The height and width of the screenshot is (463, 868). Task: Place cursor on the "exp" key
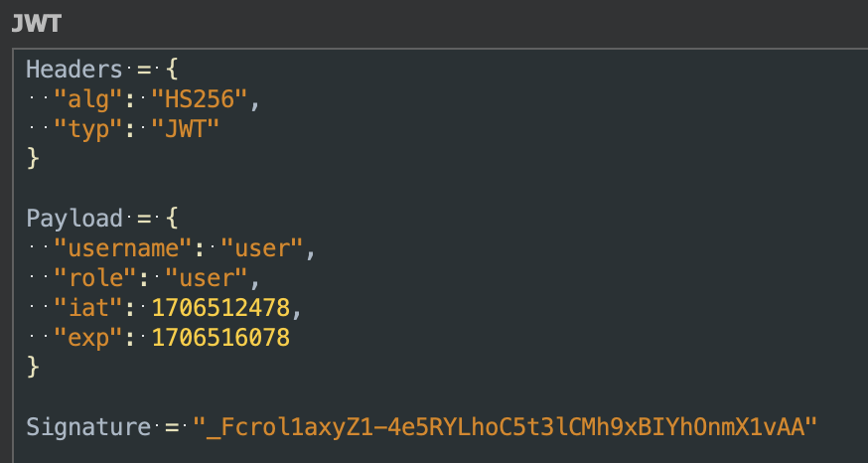click(x=84, y=338)
